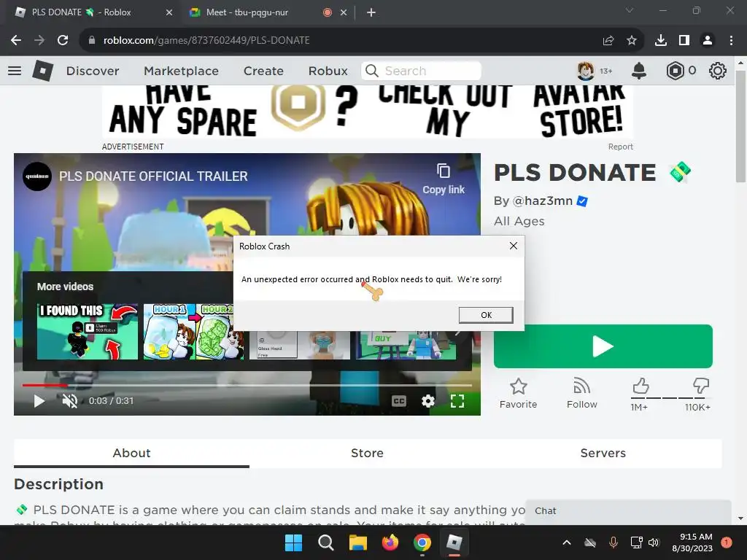747x560 pixels.
Task: Close the PLS DONATE browser tab
Action: pos(169,12)
